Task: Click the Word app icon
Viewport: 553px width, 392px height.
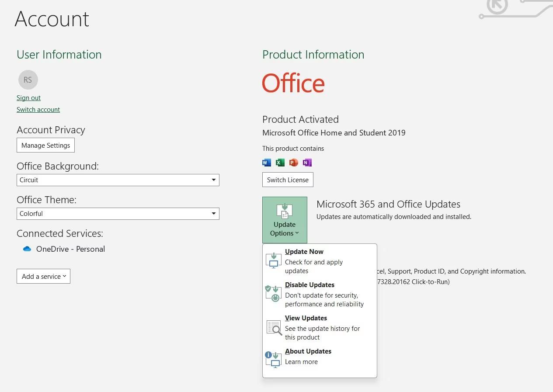Action: 267,163
